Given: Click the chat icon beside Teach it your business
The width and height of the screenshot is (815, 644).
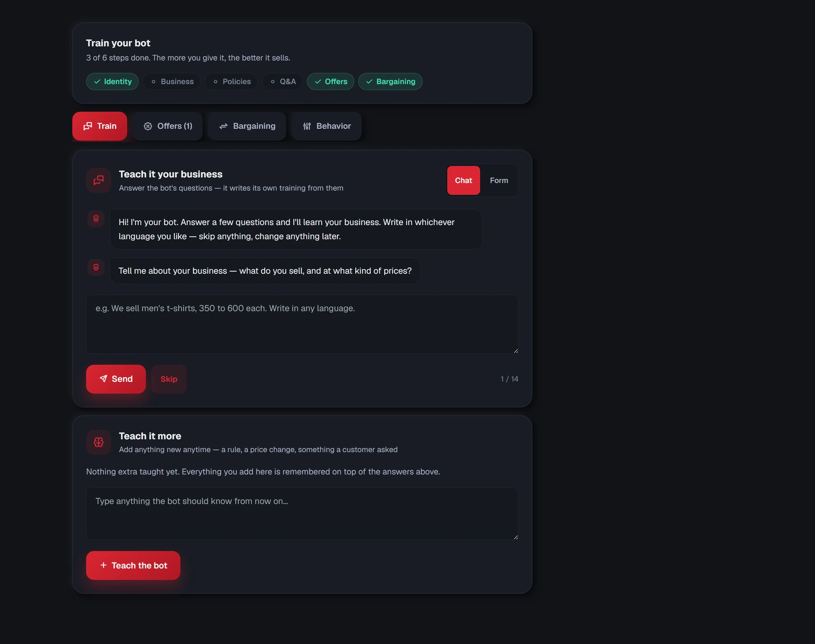Looking at the screenshot, I should pos(99,180).
